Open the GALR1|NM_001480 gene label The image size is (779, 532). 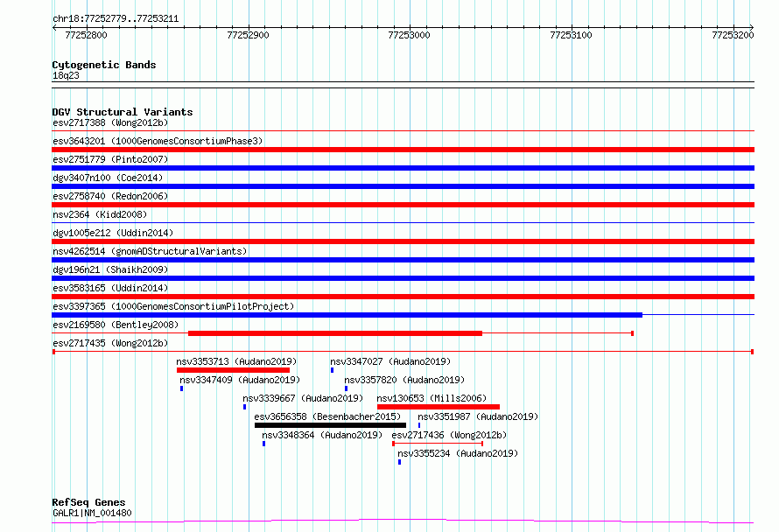pos(93,513)
